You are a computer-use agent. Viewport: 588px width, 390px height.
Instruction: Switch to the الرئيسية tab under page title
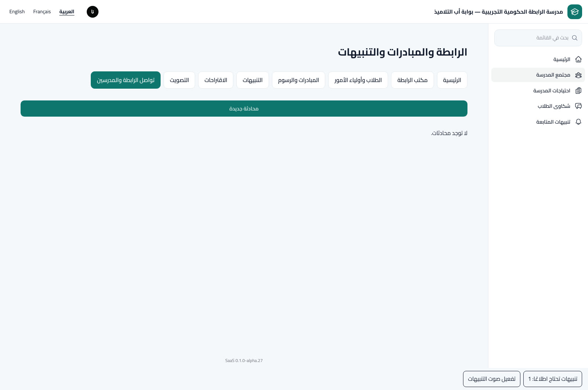point(452,80)
